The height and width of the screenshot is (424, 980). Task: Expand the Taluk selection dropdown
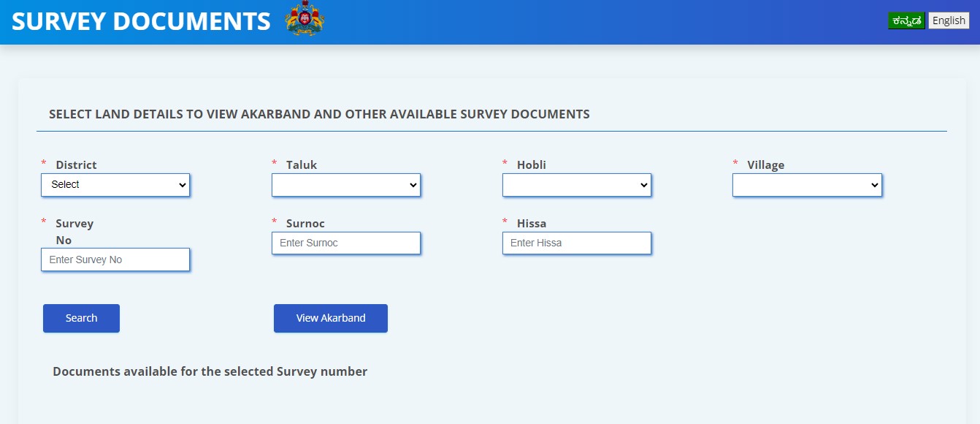click(345, 184)
